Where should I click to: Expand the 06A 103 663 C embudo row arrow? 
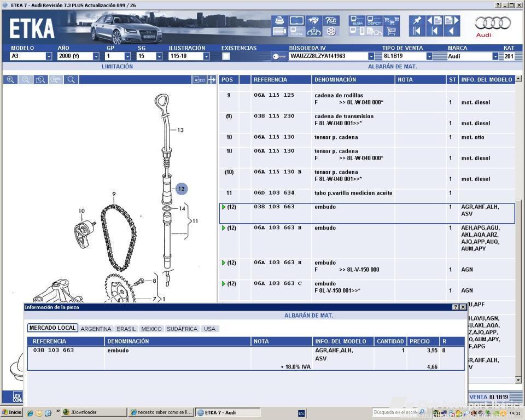[223, 284]
